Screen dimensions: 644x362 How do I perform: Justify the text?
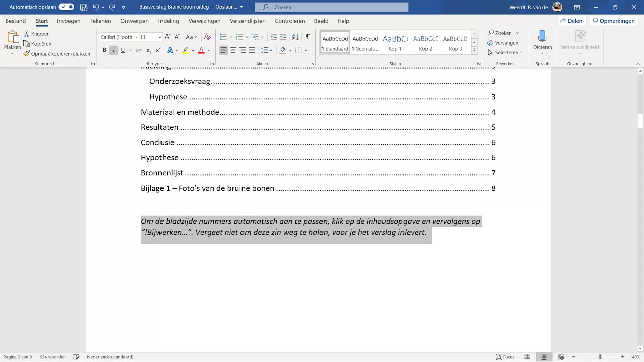252,50
